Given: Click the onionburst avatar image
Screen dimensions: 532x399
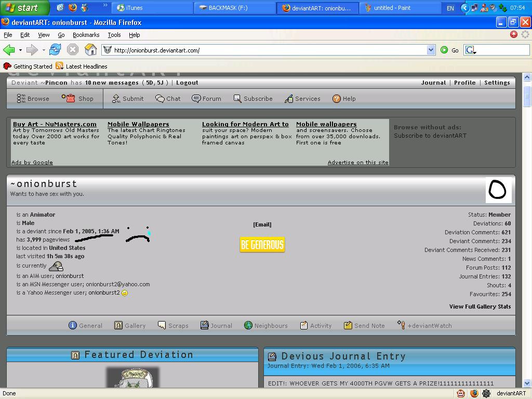Looking at the screenshot, I should 498,190.
